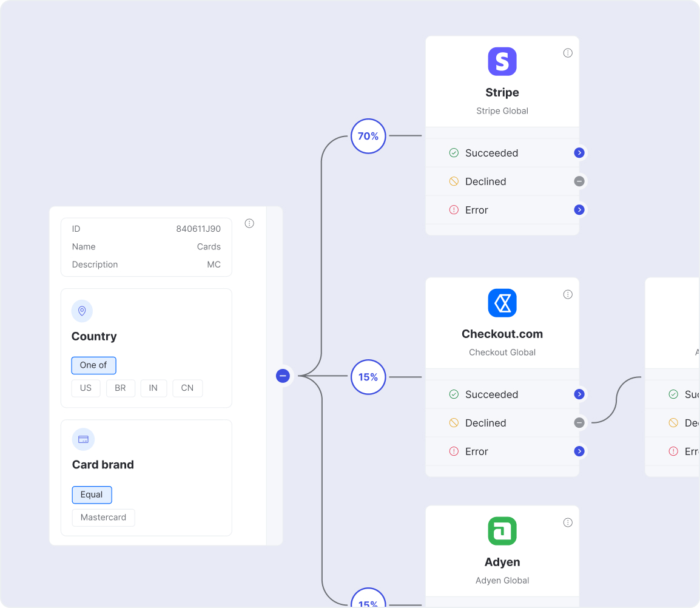This screenshot has width=700, height=608.
Task: Expand Stripe Succeeded branch arrow
Action: click(x=579, y=153)
